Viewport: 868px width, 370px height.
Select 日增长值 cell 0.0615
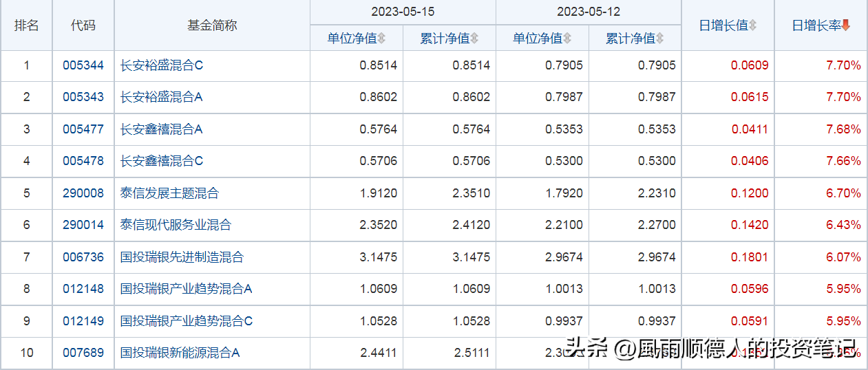coord(750,97)
